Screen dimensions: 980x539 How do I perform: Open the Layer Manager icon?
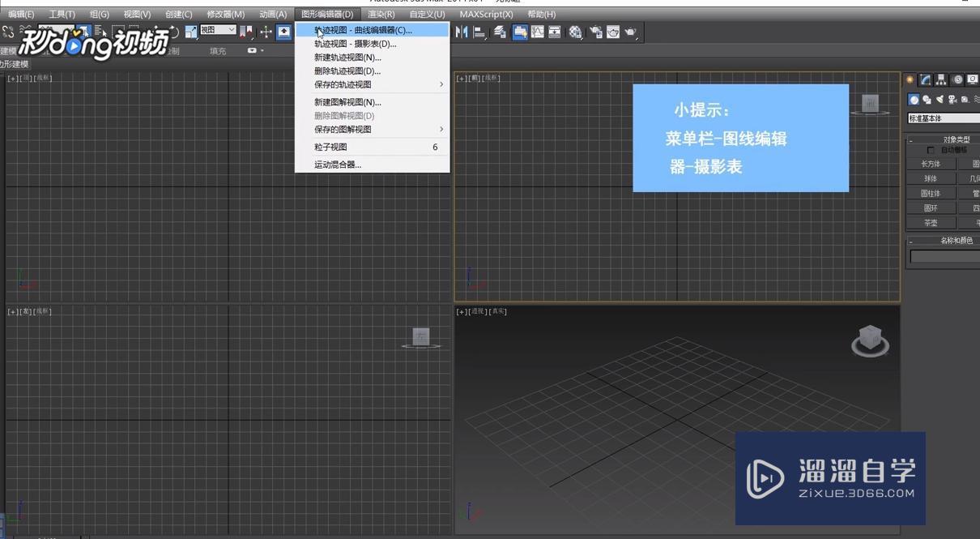coord(500,32)
